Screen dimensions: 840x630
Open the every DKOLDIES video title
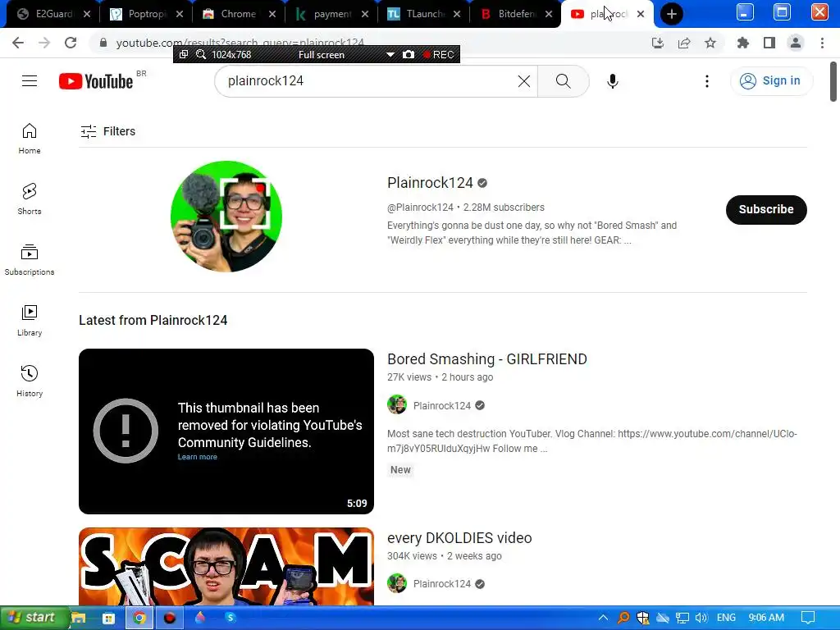[459, 538]
